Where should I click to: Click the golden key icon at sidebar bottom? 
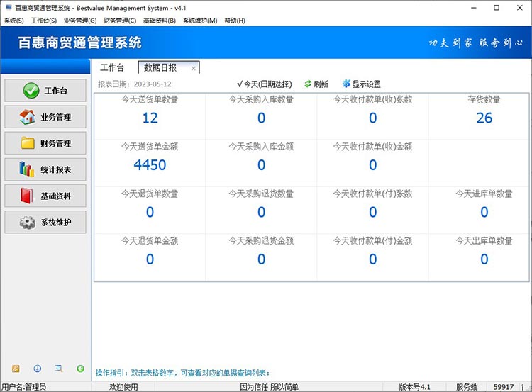point(16,369)
